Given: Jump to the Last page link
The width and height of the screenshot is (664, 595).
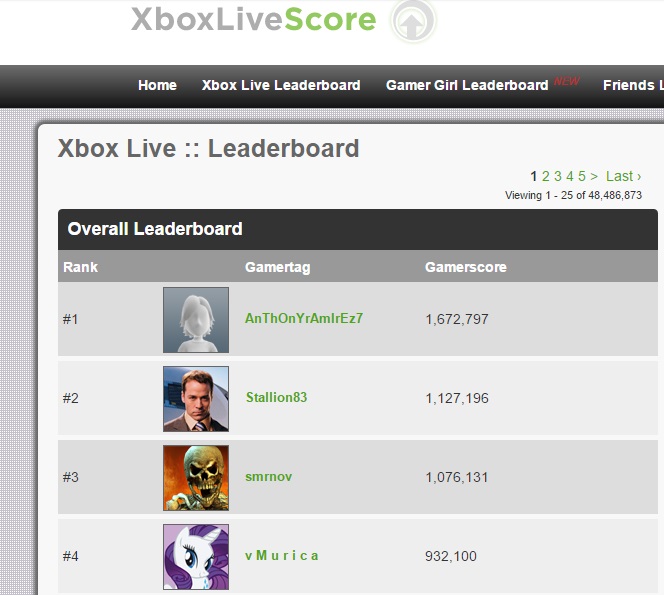Looking at the screenshot, I should pos(623,176).
